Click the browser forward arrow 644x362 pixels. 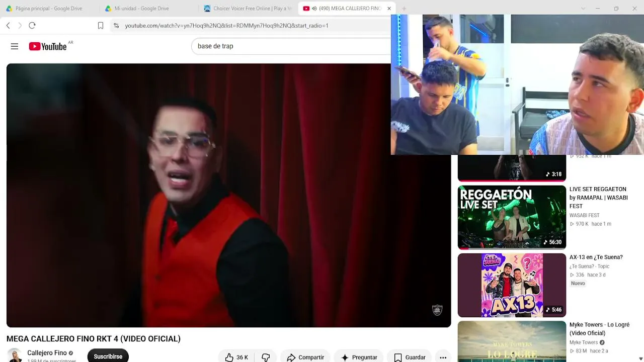pos(20,26)
